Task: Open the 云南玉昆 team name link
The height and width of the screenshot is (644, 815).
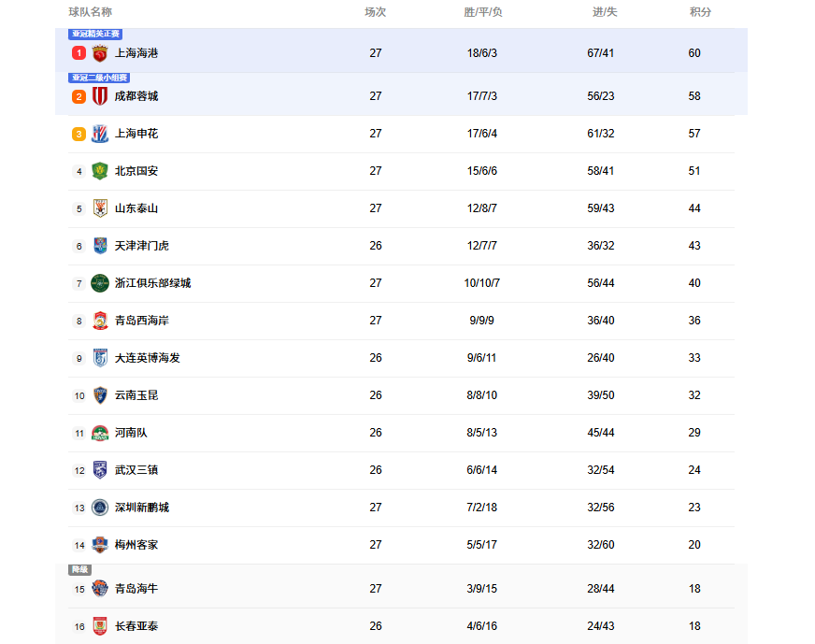Action: tap(136, 395)
